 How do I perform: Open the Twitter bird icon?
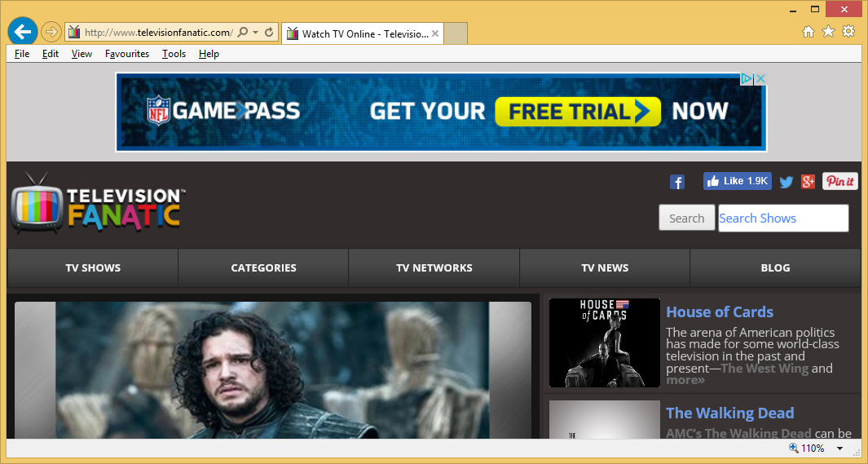click(786, 182)
